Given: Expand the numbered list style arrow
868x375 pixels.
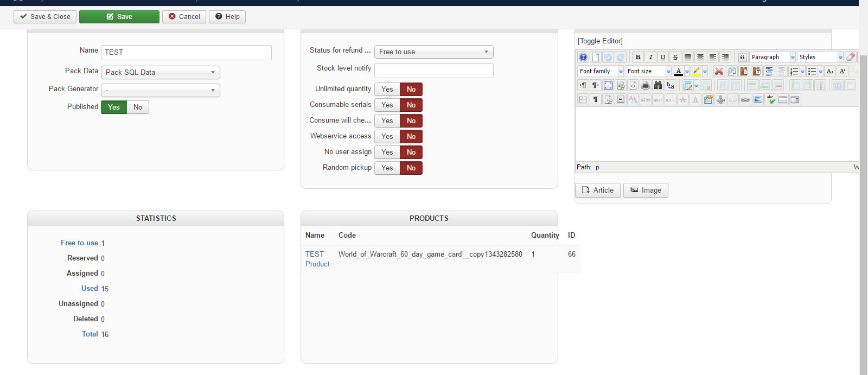Looking at the screenshot, I should 802,72.
